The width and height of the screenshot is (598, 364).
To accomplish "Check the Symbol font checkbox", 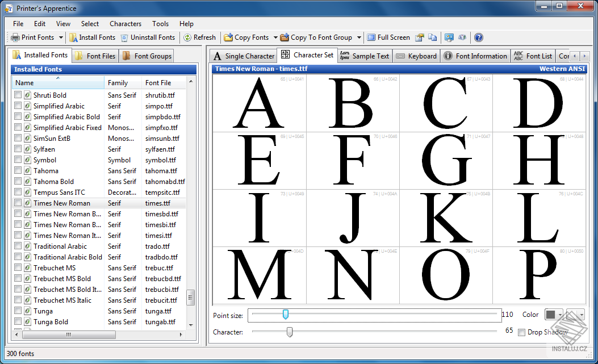I will pyautogui.click(x=18, y=160).
